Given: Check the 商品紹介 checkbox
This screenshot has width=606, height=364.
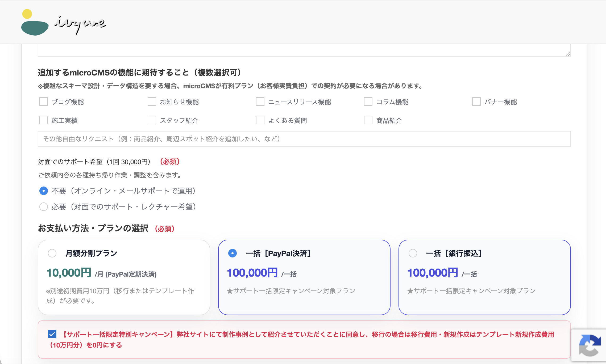Looking at the screenshot, I should [368, 120].
